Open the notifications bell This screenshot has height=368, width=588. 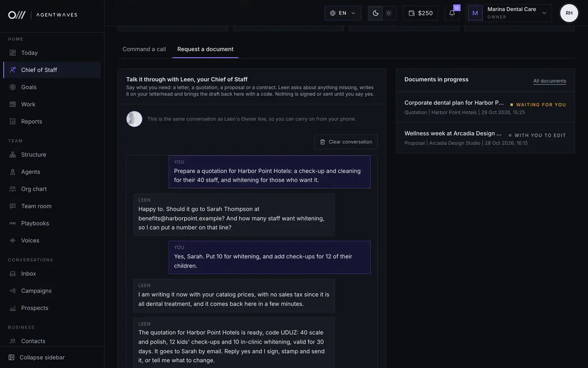point(452,13)
